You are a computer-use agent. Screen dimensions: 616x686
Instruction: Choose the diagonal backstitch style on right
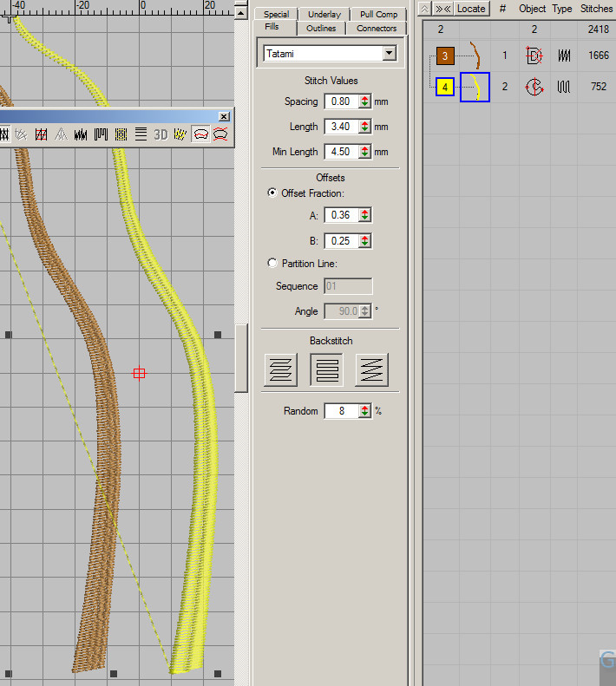[x=371, y=369]
